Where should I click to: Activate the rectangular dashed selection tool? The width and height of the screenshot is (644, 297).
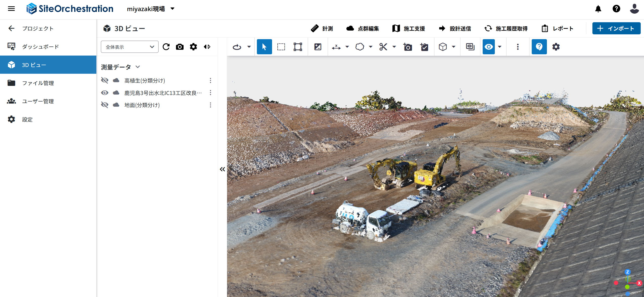coord(281,47)
